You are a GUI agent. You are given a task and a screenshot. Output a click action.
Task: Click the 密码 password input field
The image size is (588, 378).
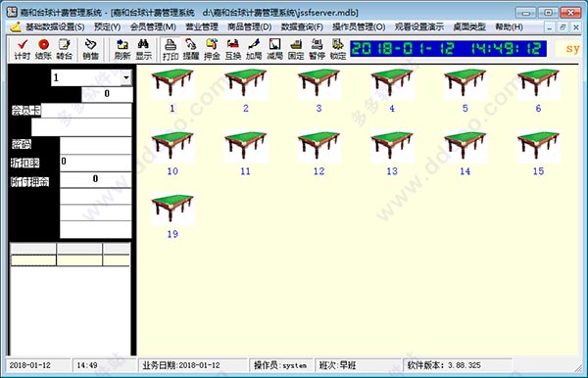(96, 145)
